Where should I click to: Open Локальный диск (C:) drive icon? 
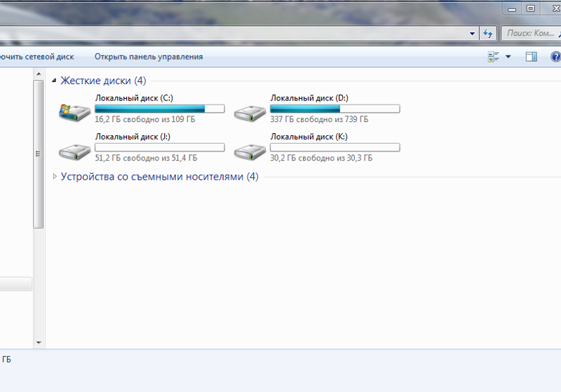tap(75, 111)
